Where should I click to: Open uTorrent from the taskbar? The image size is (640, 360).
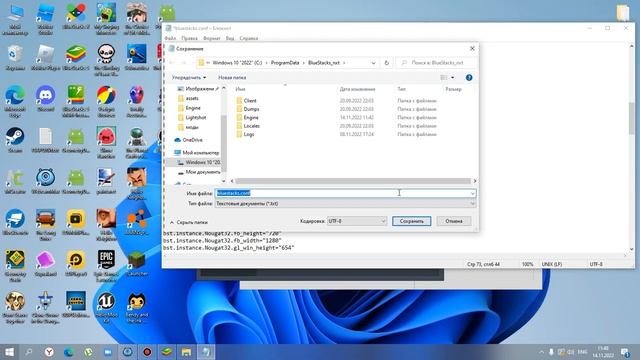tap(88, 352)
